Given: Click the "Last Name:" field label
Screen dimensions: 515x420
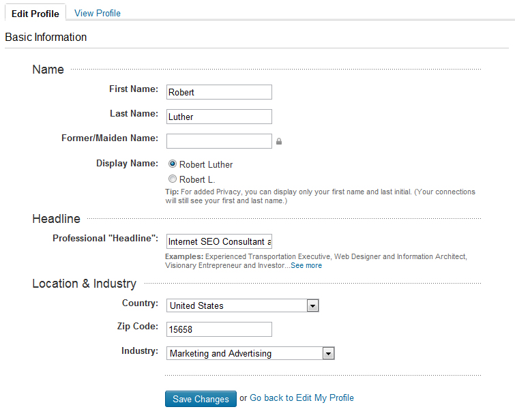Looking at the screenshot, I should [x=134, y=114].
